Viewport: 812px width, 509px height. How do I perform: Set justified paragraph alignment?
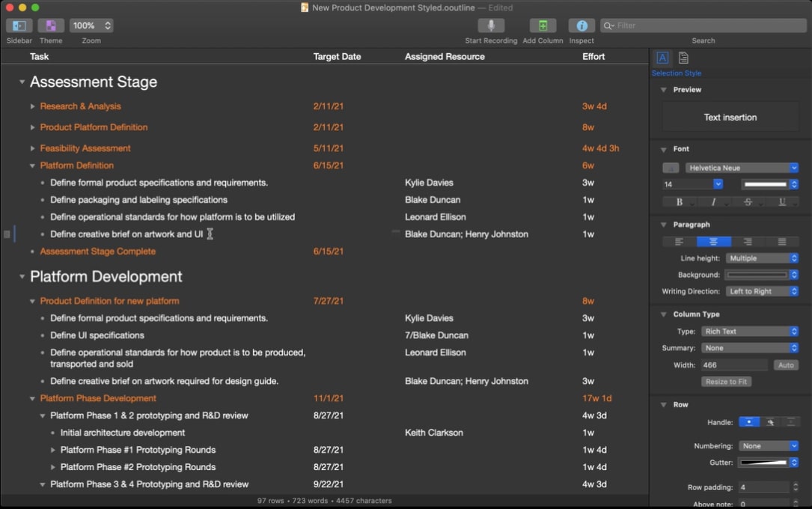(781, 242)
